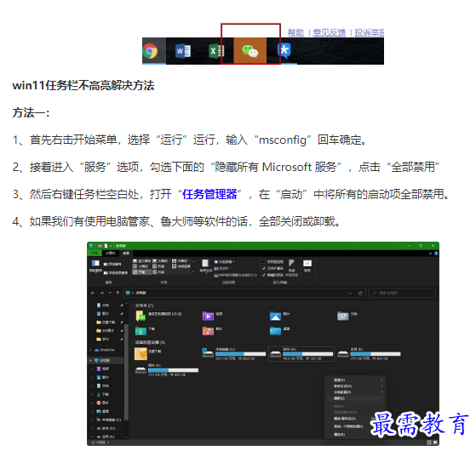Choose the selected tiles layout option
This screenshot has height=451, width=476.
click(141, 272)
